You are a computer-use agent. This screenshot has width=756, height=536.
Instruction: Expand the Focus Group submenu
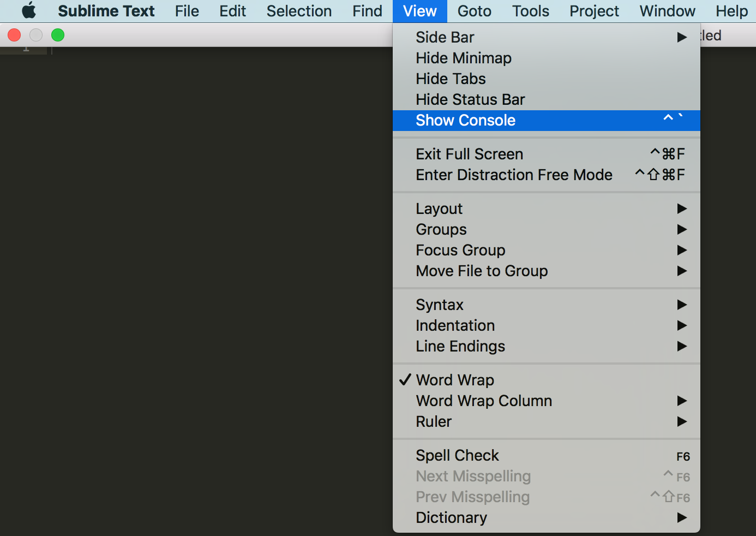point(547,250)
